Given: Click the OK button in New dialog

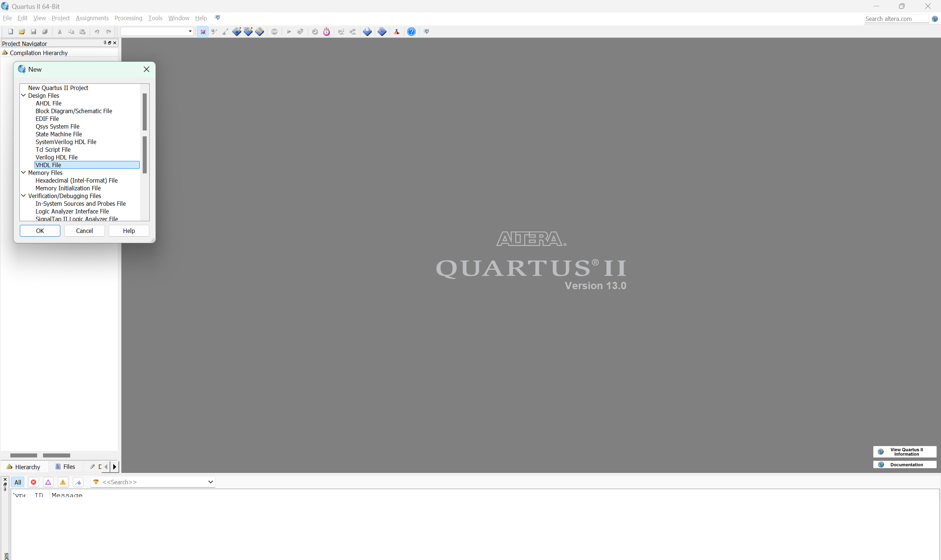Looking at the screenshot, I should (40, 230).
